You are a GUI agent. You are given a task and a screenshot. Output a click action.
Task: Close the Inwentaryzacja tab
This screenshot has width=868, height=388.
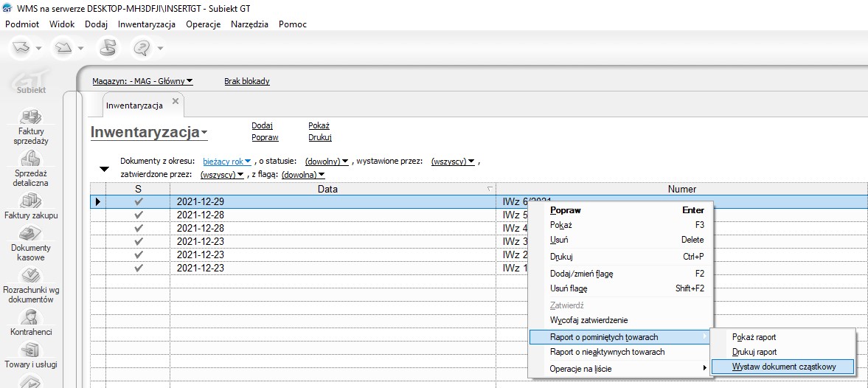click(175, 101)
